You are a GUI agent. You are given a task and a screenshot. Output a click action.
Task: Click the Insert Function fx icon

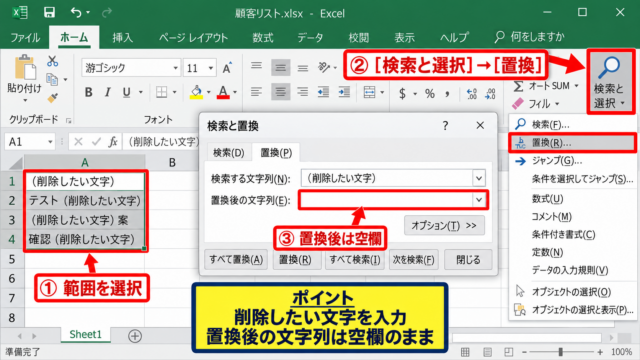[x=113, y=142]
